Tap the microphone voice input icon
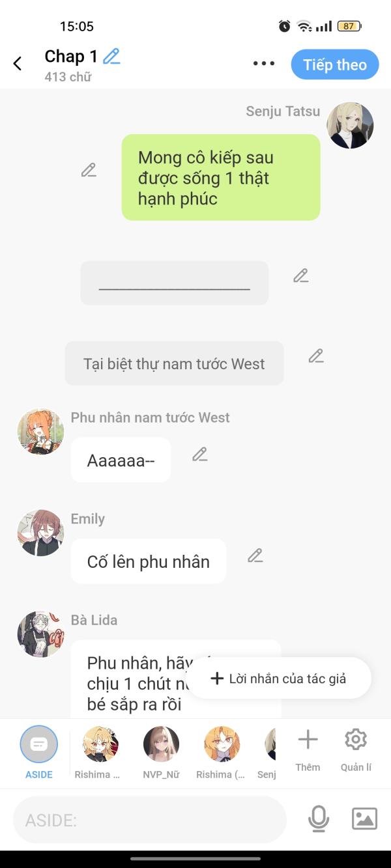The width and height of the screenshot is (391, 868). tap(318, 819)
